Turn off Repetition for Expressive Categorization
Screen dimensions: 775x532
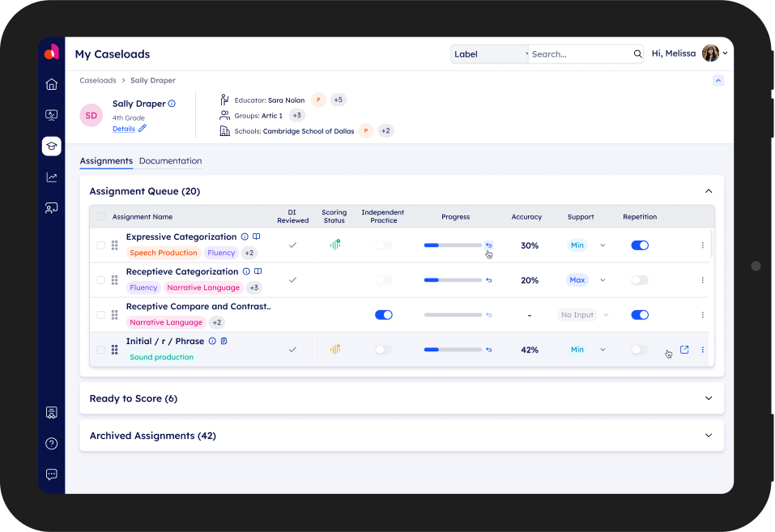point(640,245)
